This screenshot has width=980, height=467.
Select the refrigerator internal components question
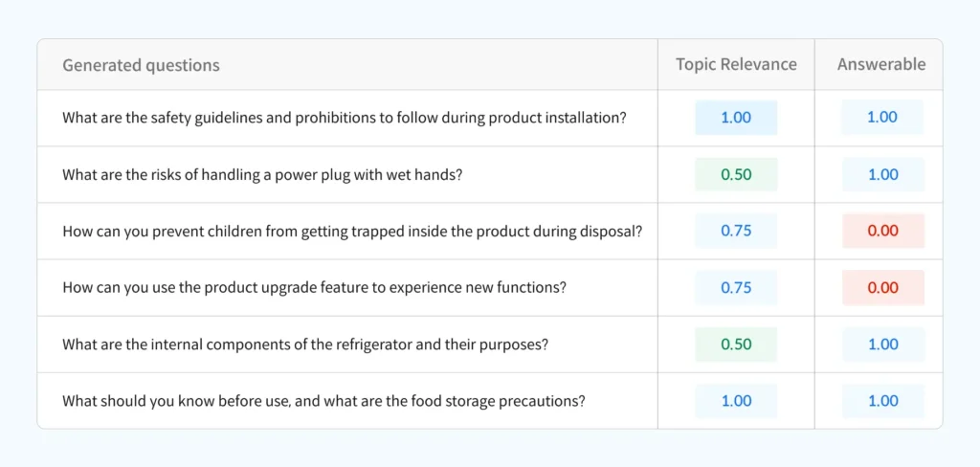coord(305,345)
